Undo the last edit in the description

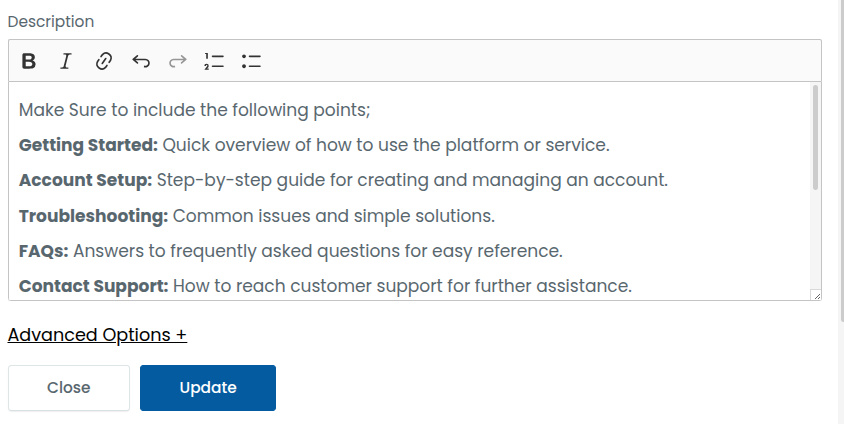pyautogui.click(x=140, y=61)
